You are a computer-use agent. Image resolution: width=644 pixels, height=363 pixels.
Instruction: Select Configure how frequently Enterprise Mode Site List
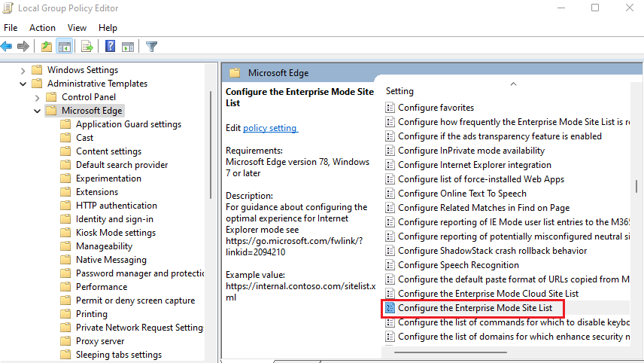(514, 122)
